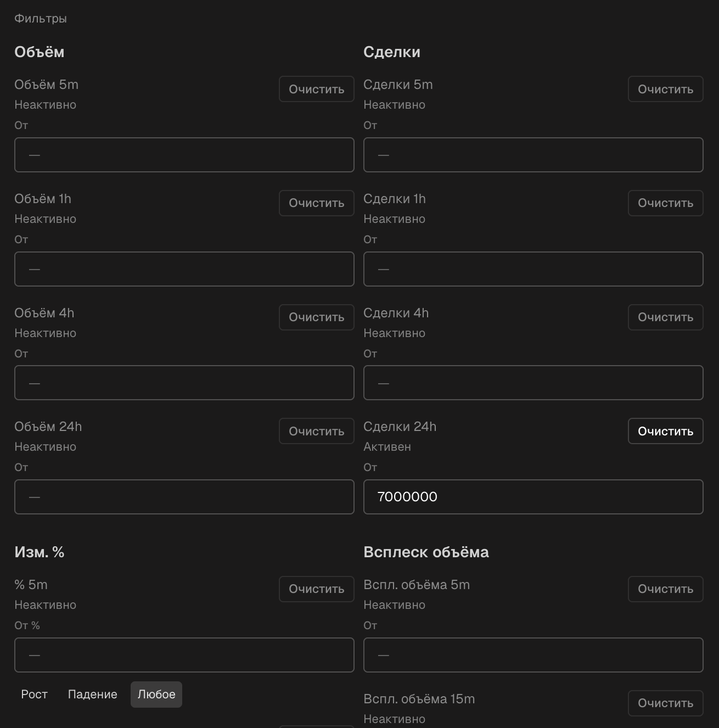Select the Любое direction option
This screenshot has height=728, width=719.
(x=156, y=695)
